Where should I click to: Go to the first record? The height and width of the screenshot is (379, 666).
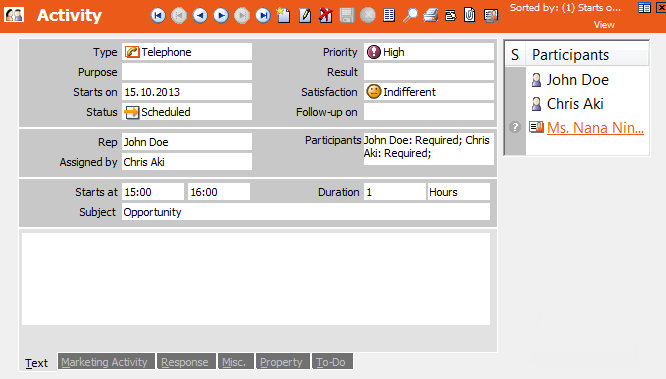158,16
